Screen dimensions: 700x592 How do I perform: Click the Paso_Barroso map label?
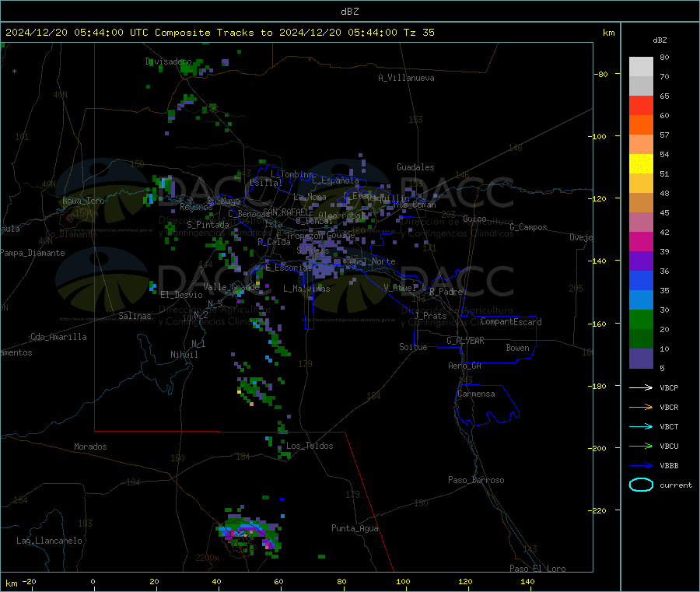pos(476,480)
